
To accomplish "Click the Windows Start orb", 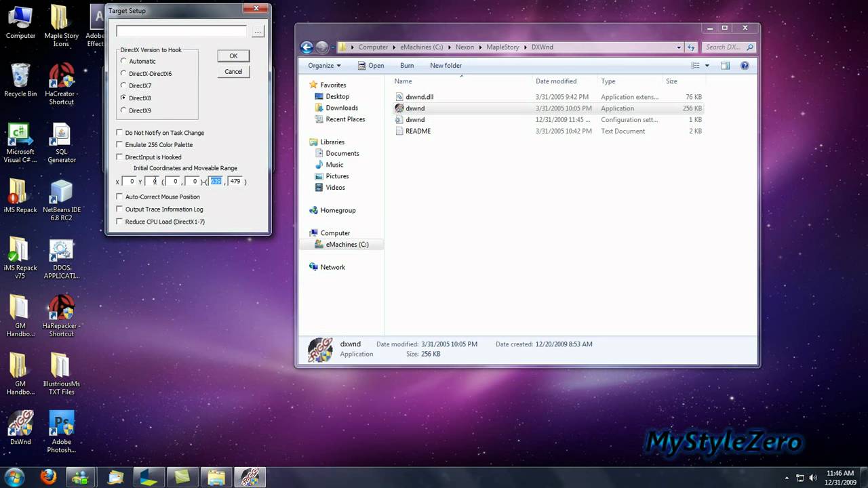I will (14, 476).
